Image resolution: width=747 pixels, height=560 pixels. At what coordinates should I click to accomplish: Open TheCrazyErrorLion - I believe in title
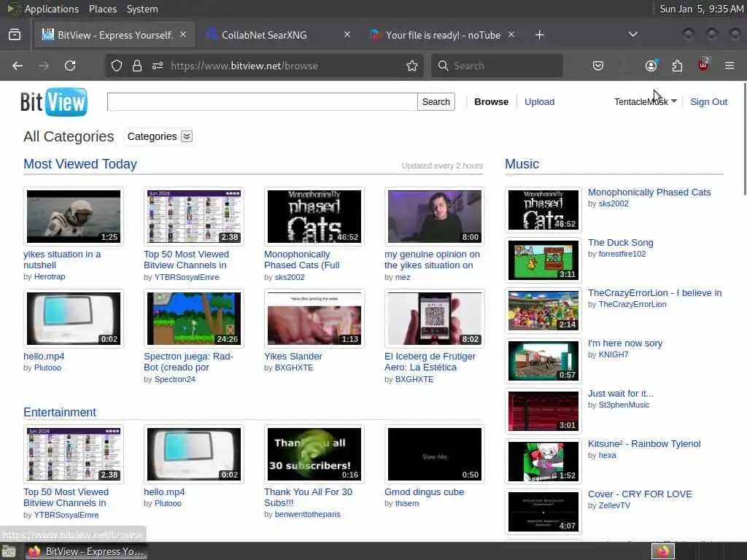(654, 293)
